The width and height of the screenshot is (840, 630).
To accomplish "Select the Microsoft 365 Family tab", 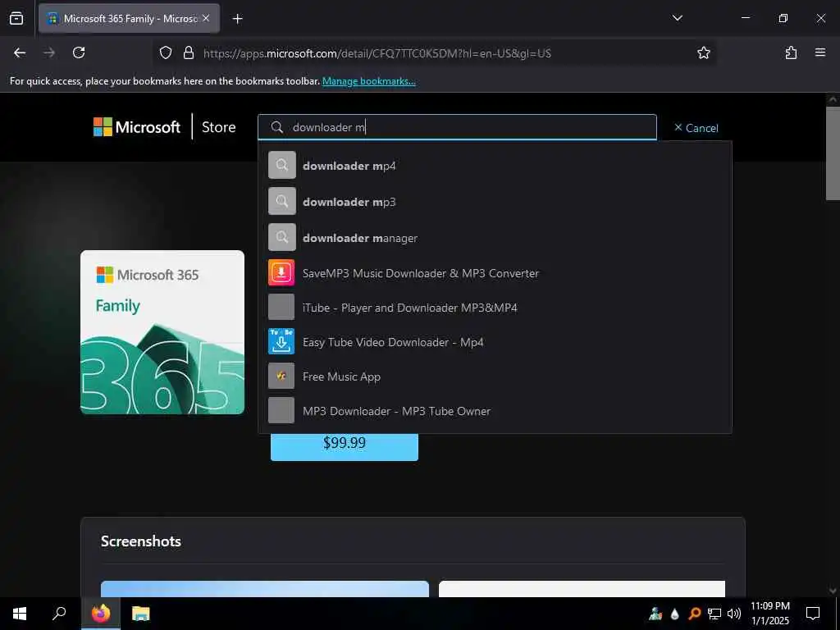I will [x=129, y=18].
